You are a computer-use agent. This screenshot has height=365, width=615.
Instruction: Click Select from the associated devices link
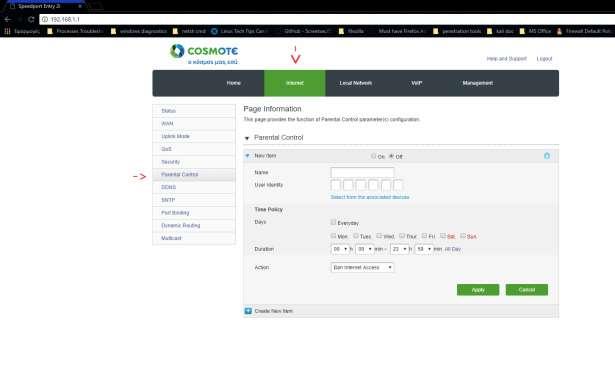pos(370,197)
